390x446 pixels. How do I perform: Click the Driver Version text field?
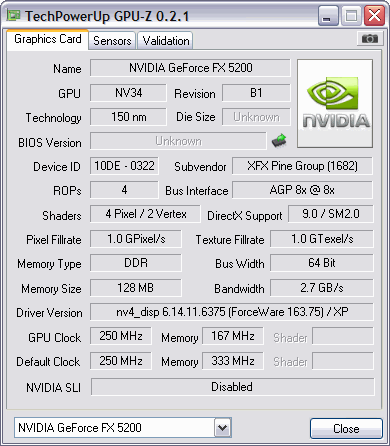click(232, 312)
